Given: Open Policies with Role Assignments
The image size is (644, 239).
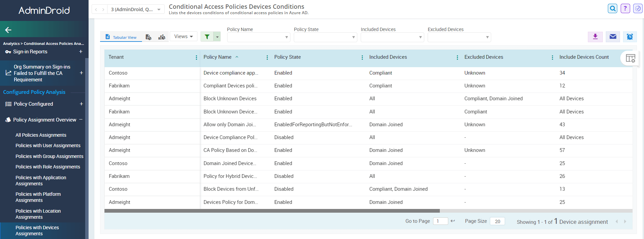Looking at the screenshot, I should pyautogui.click(x=48, y=167).
